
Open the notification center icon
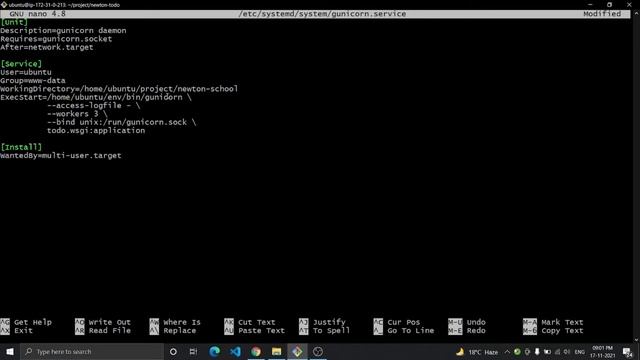tap(627, 352)
